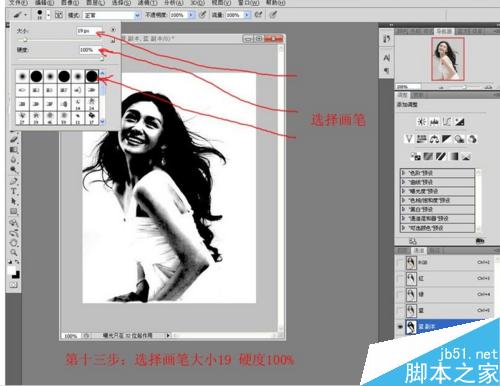
Task: Click the Color Balance adjustment icon
Action: (x=434, y=139)
